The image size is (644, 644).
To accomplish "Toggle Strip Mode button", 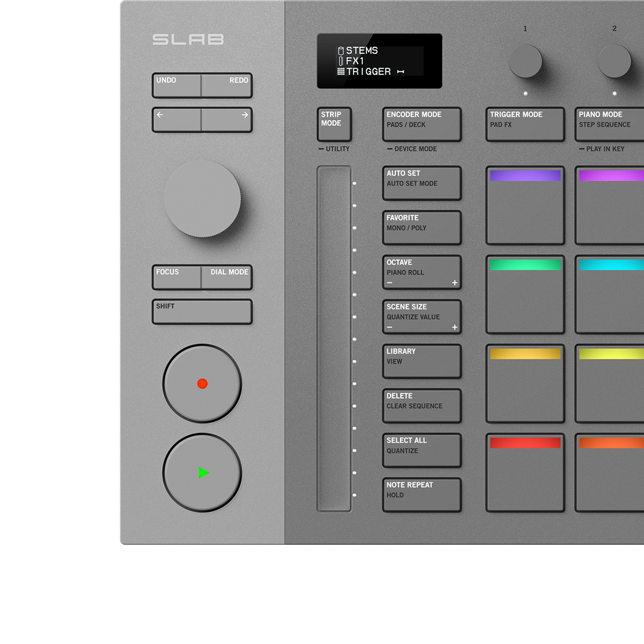I will (x=334, y=124).
